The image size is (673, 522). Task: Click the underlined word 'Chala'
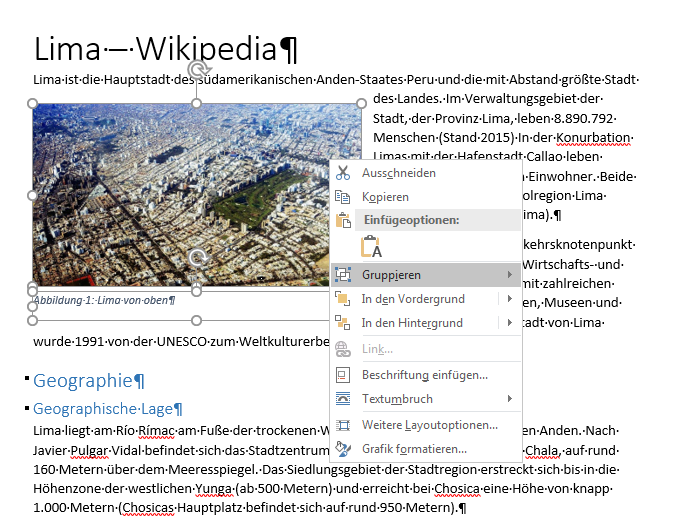[543, 450]
